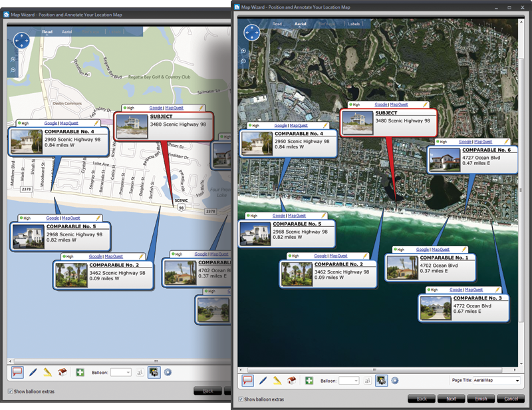
Task: Zoom in on the road map
Action: pos(13,59)
